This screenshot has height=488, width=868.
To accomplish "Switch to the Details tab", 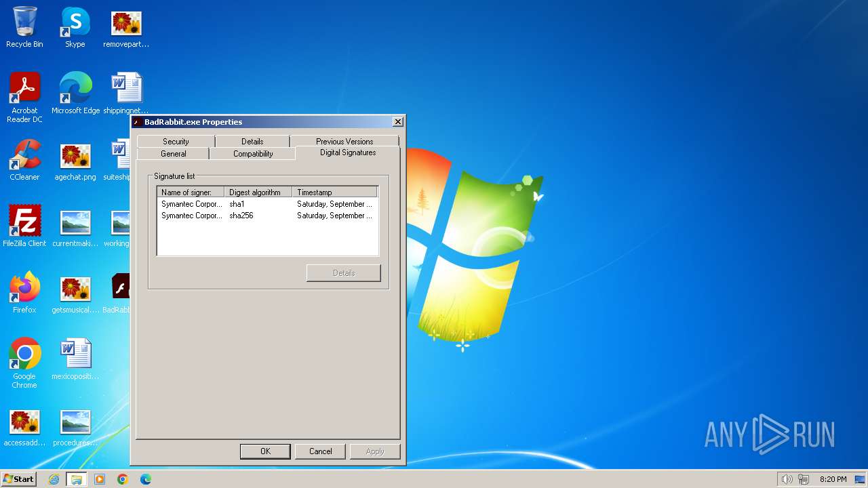I will click(252, 141).
